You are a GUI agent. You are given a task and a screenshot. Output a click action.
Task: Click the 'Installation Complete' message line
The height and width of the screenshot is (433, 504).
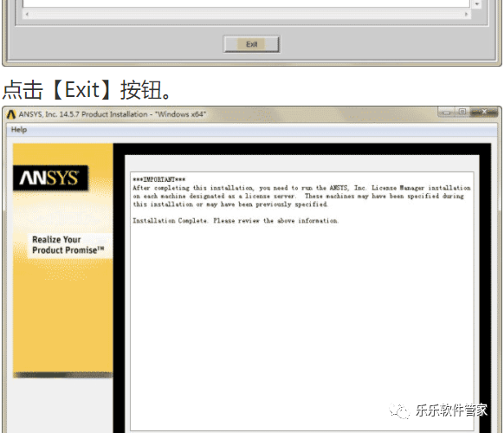pos(236,221)
